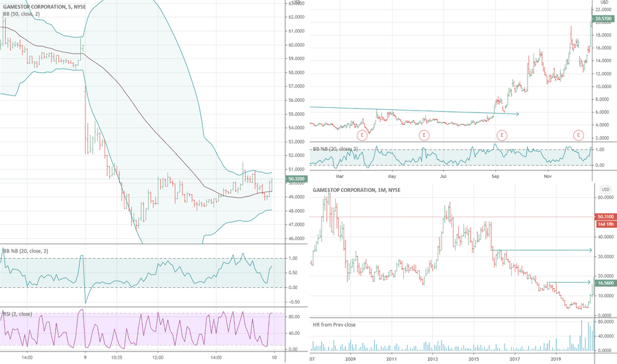The image size is (617, 364).
Task: Click the 62.0000 price axis label
Action: pos(297,17)
